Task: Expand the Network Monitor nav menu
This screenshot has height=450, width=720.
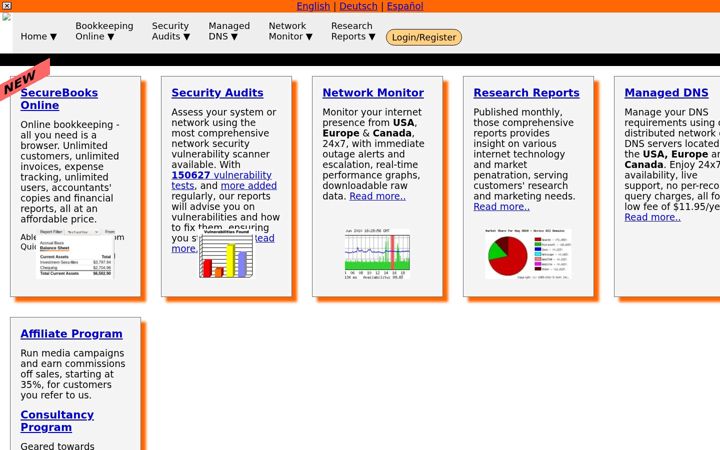Action: [291, 31]
